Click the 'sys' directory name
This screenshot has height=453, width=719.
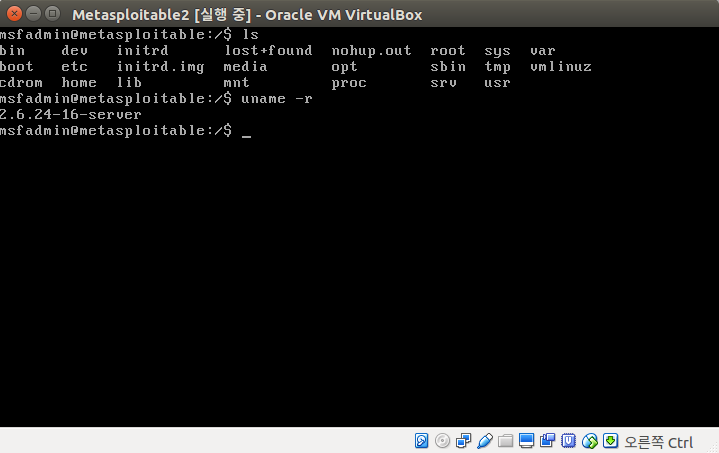[498, 51]
